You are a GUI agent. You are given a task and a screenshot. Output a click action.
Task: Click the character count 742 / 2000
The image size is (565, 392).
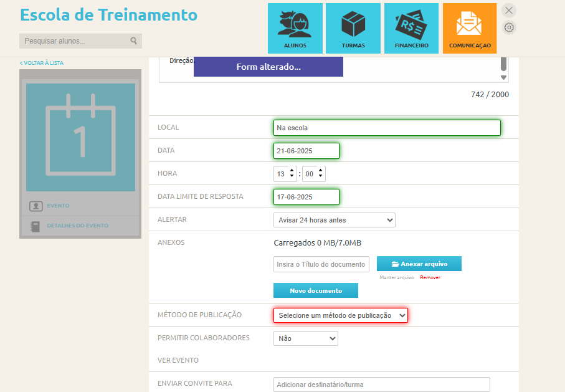(x=490, y=95)
